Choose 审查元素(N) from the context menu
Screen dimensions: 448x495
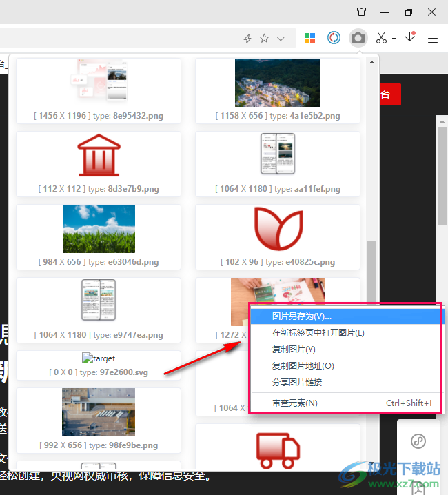pos(346,403)
